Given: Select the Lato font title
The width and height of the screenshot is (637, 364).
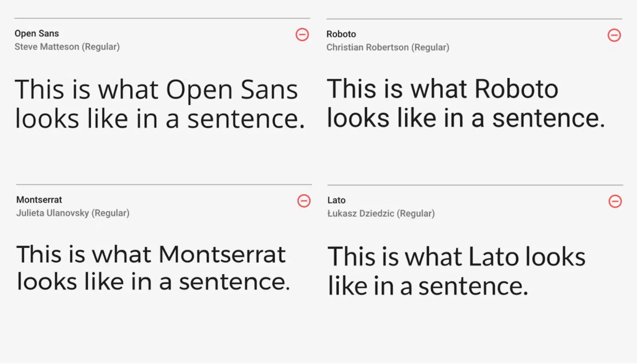Looking at the screenshot, I should [x=336, y=200].
